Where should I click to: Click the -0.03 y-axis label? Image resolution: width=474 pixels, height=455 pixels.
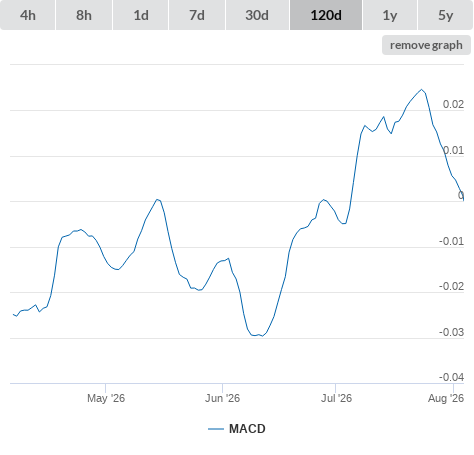click(x=451, y=332)
